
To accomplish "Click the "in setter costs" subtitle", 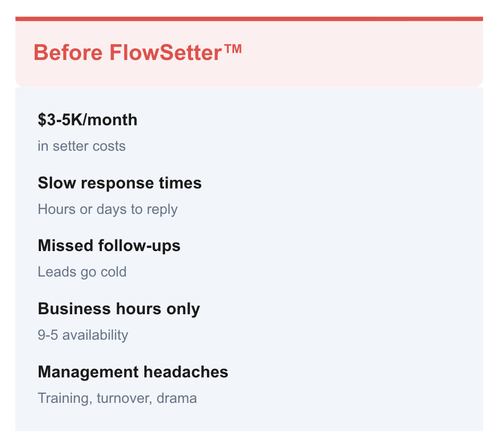I will (x=82, y=146).
